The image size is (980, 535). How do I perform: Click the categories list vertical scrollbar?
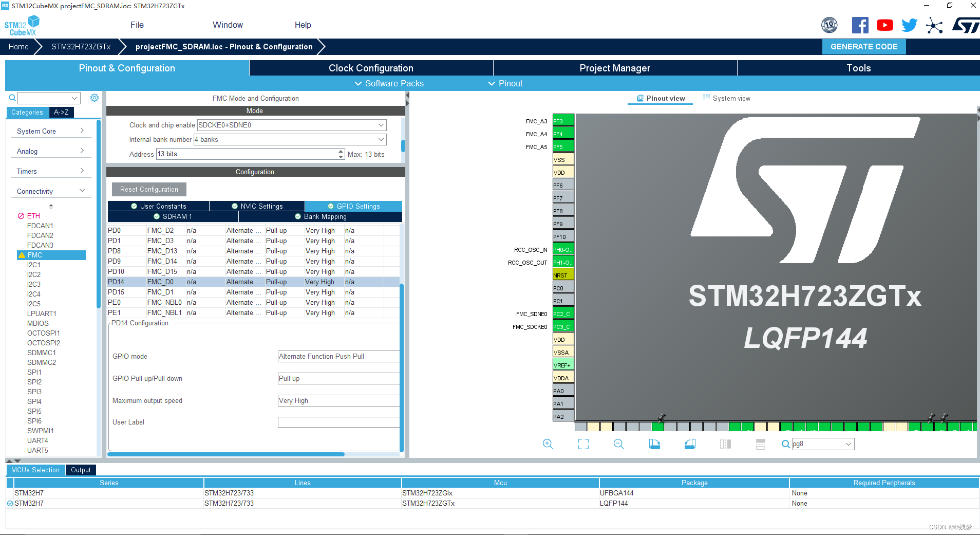coord(98,214)
